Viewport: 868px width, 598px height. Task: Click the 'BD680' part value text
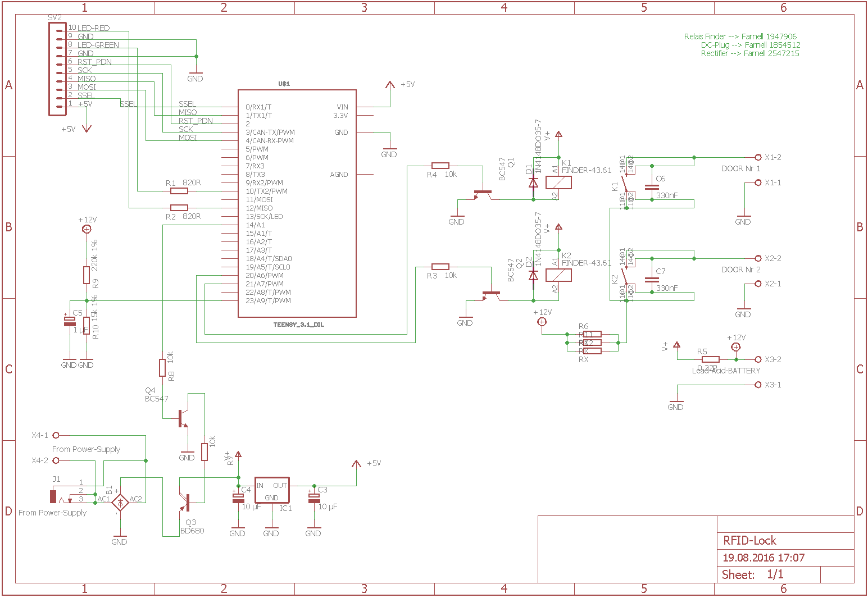pos(192,531)
